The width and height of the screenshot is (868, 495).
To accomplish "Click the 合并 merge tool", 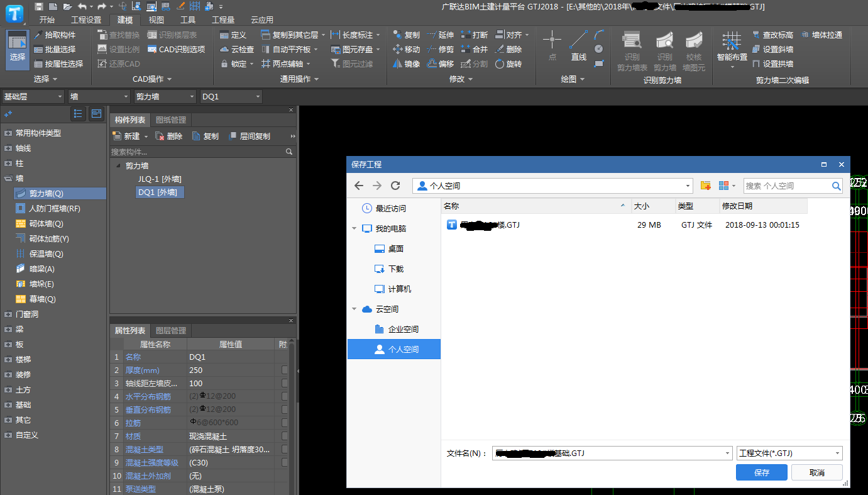I will [474, 49].
